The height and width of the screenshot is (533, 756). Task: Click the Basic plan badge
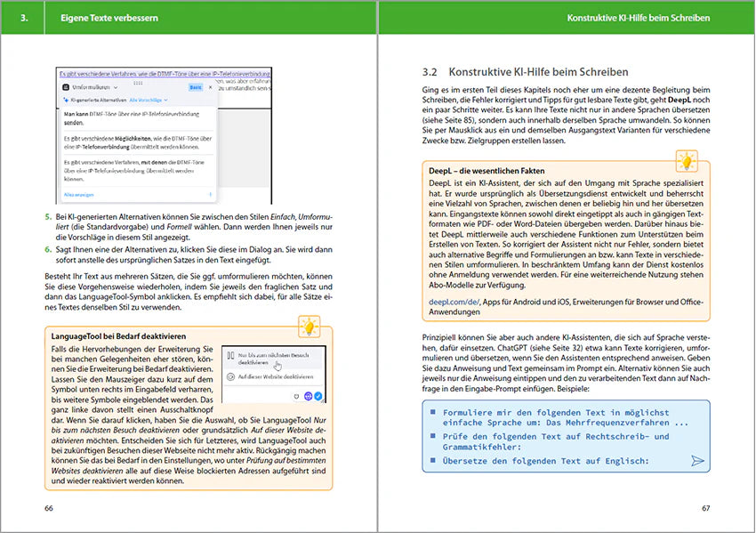click(196, 89)
